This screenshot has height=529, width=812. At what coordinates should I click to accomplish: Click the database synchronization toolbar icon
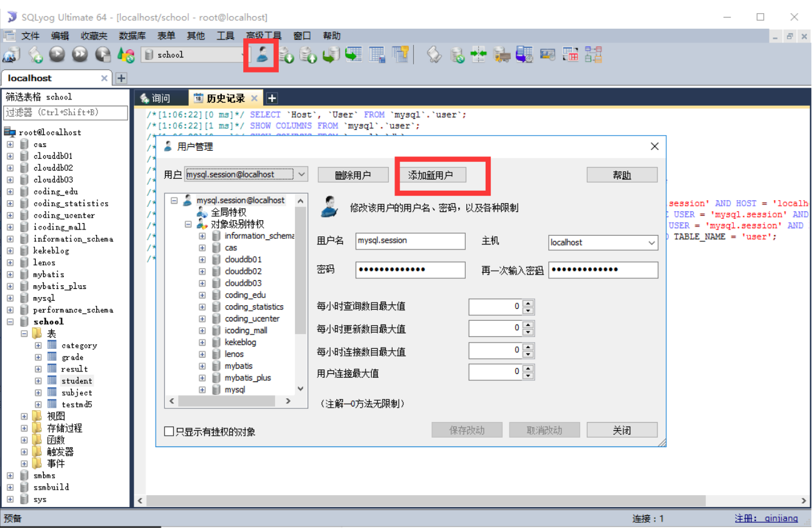point(458,55)
